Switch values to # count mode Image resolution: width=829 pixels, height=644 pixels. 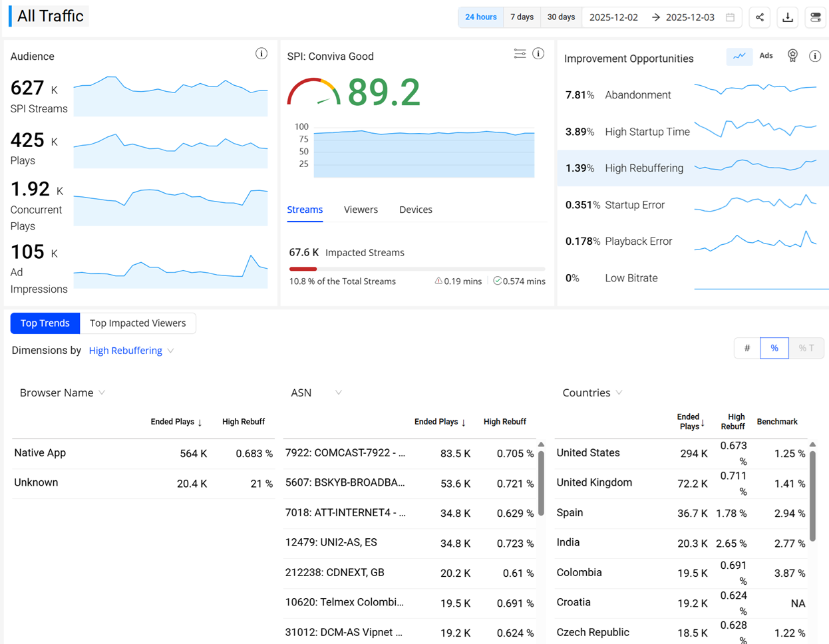click(x=747, y=348)
